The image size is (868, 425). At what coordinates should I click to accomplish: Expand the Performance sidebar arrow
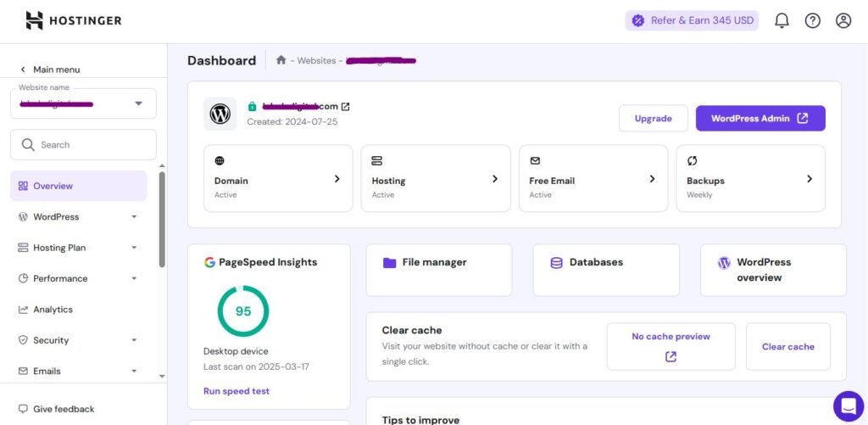(134, 278)
